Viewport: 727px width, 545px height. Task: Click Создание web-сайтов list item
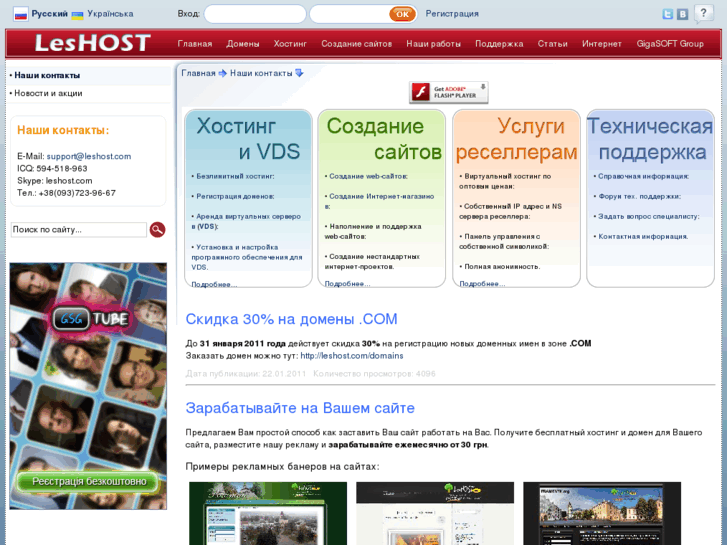point(369,176)
